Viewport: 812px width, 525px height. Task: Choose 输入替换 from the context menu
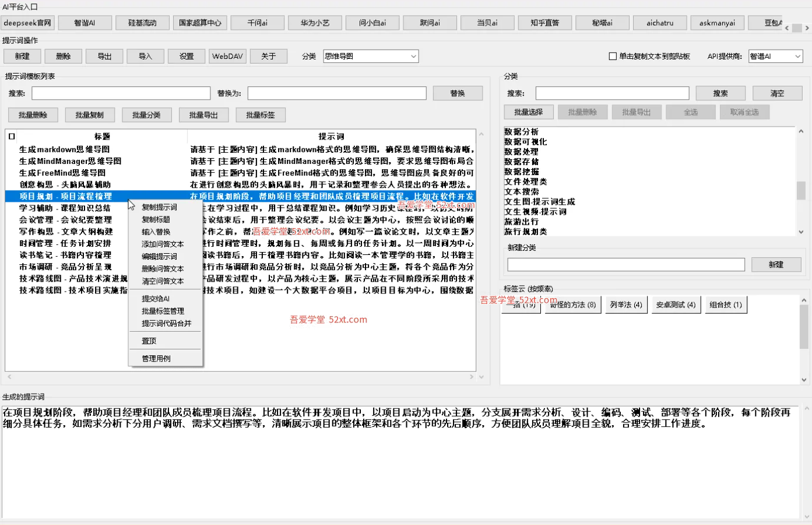coord(166,232)
